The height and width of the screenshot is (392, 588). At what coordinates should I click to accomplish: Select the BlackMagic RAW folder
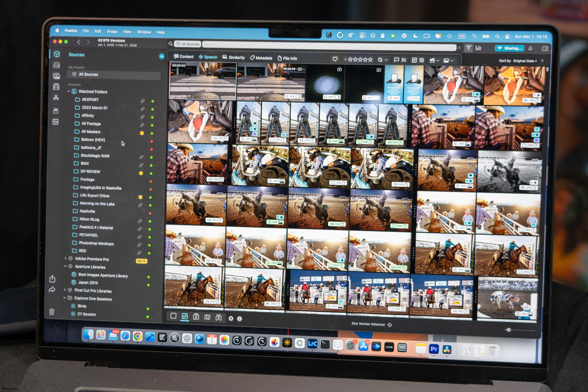click(95, 156)
